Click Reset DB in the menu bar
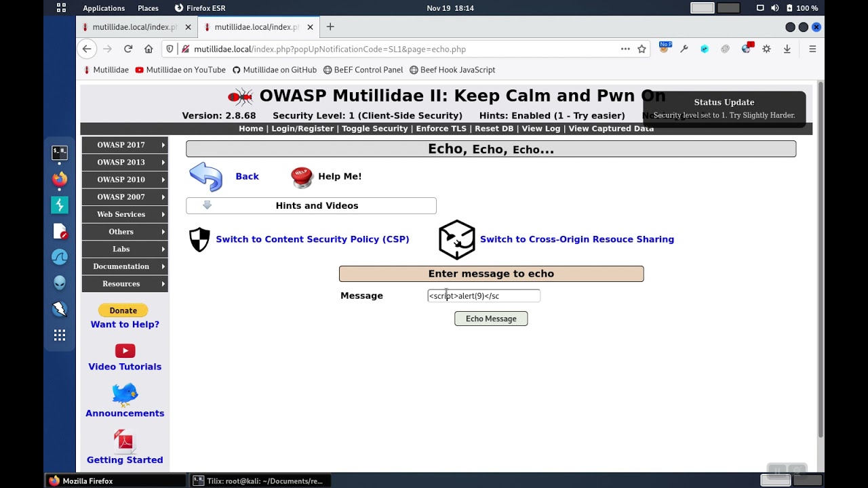The height and width of the screenshot is (488, 868). point(494,129)
